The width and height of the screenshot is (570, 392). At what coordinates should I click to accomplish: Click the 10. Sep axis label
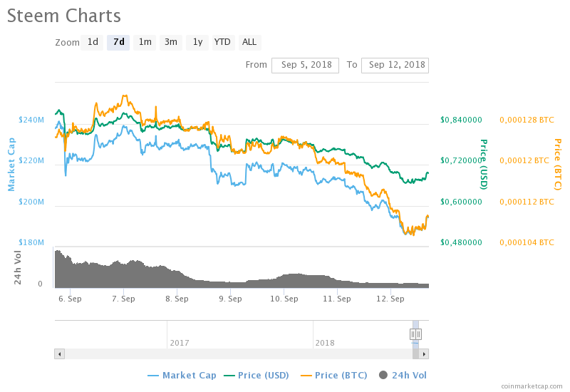pyautogui.click(x=284, y=299)
